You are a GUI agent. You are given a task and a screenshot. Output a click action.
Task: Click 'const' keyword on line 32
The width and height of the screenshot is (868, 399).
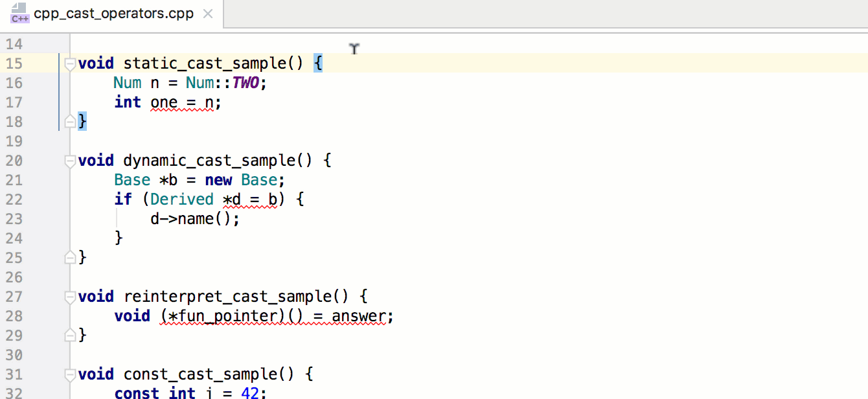click(137, 393)
